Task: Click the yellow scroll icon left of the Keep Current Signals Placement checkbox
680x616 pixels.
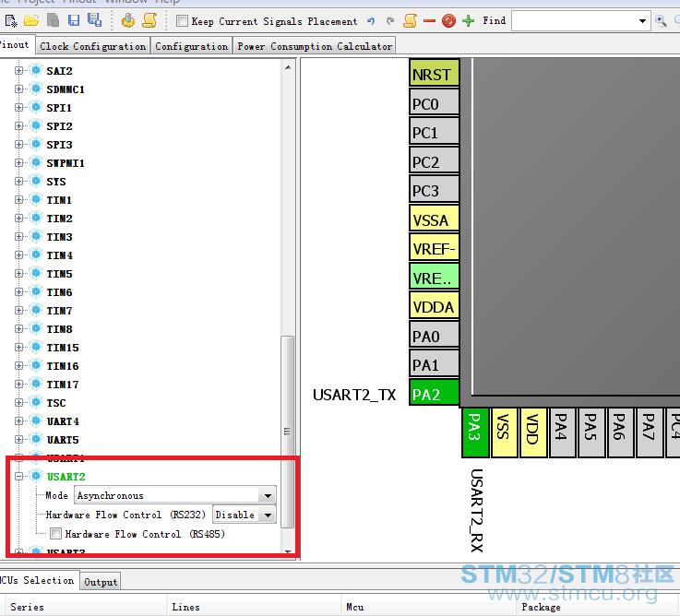Action: click(x=149, y=20)
